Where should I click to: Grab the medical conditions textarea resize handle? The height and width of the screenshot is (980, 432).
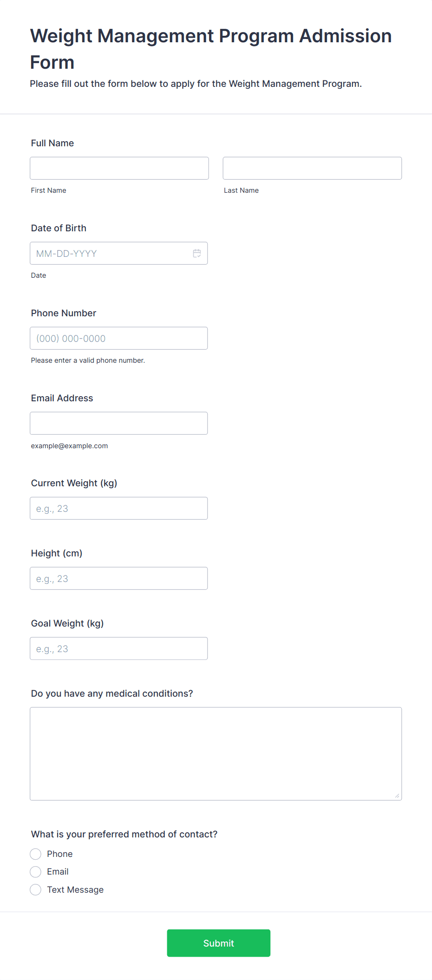click(397, 796)
